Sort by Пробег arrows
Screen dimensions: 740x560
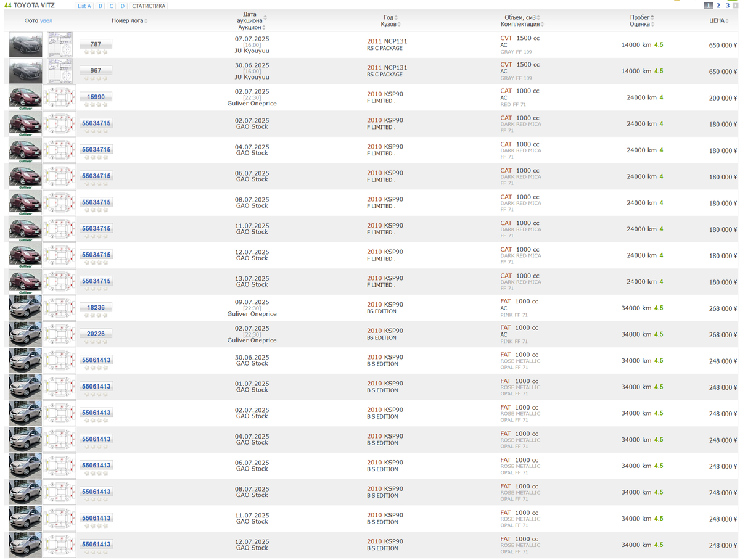(652, 18)
